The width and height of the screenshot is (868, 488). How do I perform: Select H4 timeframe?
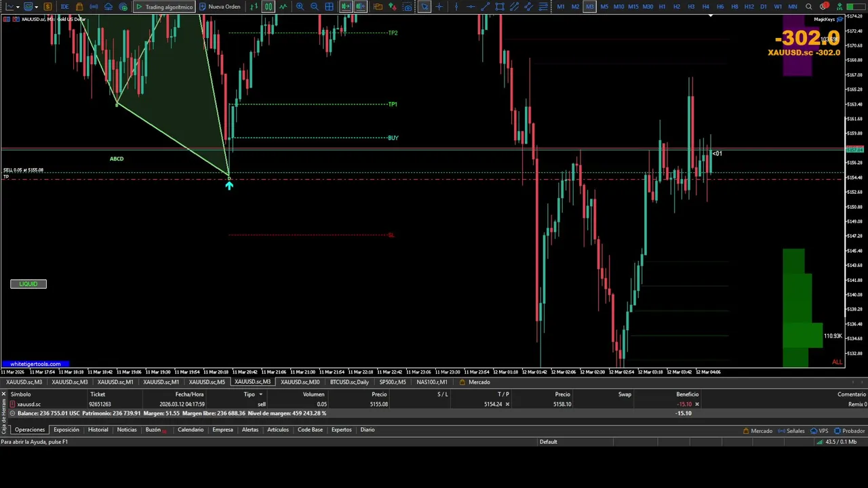(705, 7)
